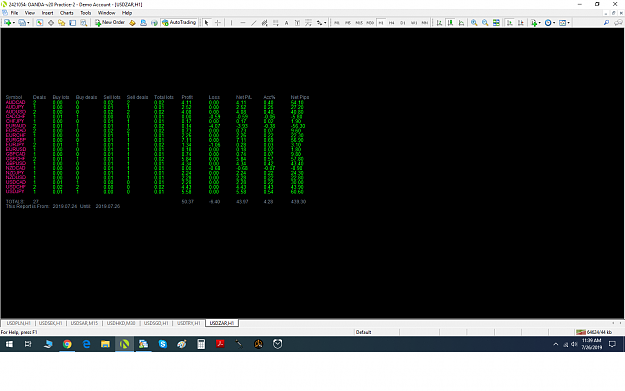Screen dimensions: 625x391
Task: Toggle the Navigator folder icon
Action: (x=61, y=23)
